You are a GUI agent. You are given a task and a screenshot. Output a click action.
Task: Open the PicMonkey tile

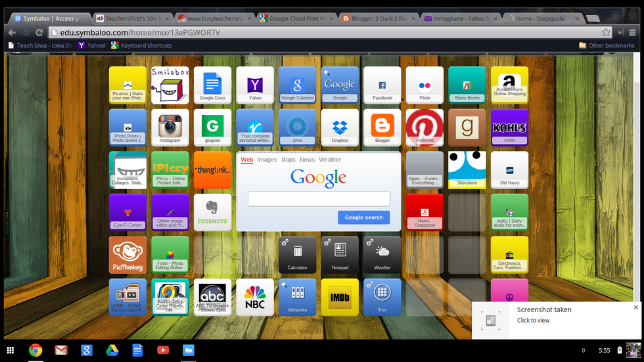(127, 255)
